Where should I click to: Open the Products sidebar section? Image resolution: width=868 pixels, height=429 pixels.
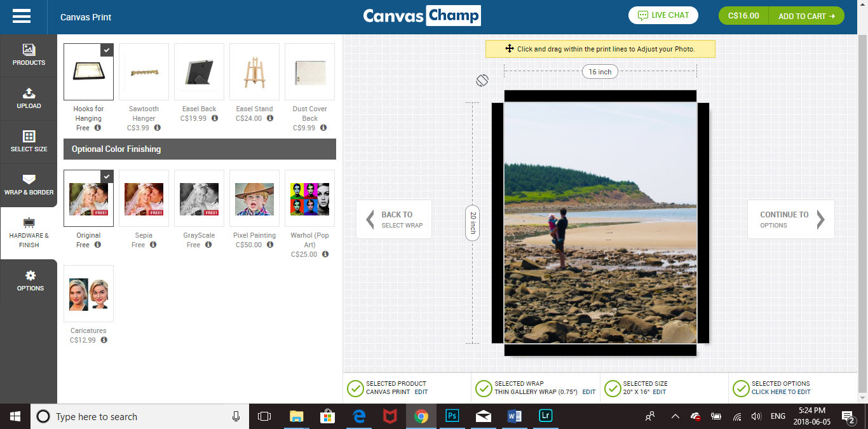pyautogui.click(x=29, y=56)
